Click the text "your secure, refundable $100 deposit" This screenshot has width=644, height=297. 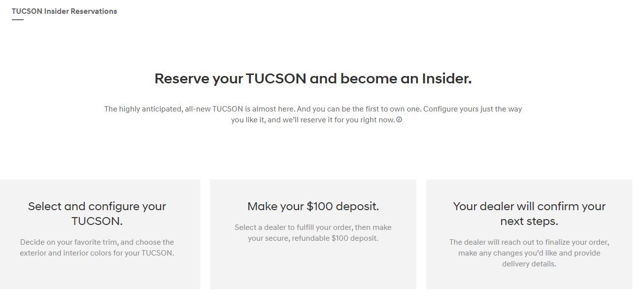pyautogui.click(x=313, y=238)
